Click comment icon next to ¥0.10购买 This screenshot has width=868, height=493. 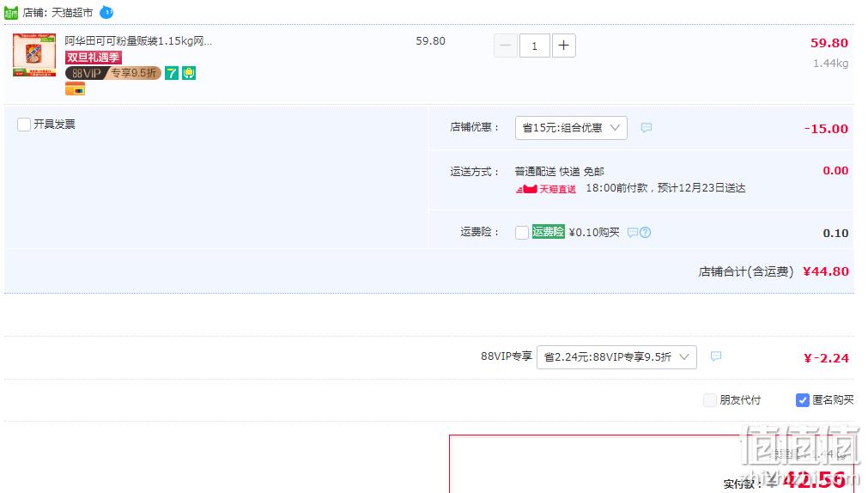(x=632, y=233)
